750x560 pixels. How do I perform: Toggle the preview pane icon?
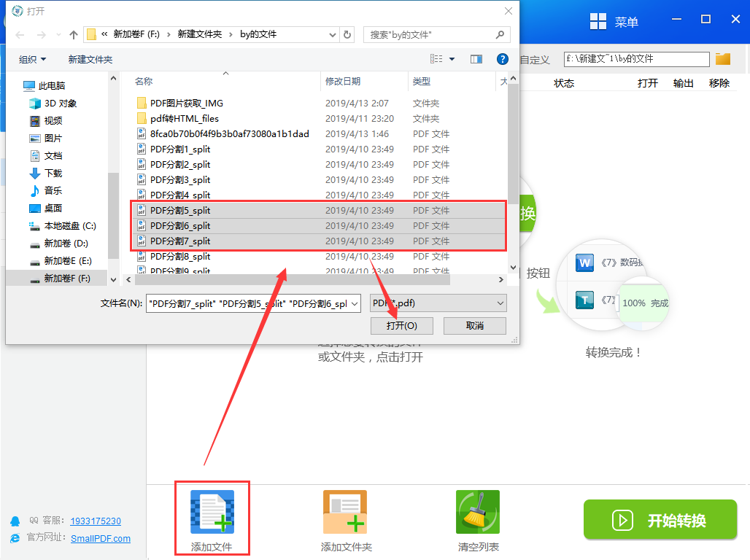click(476, 59)
